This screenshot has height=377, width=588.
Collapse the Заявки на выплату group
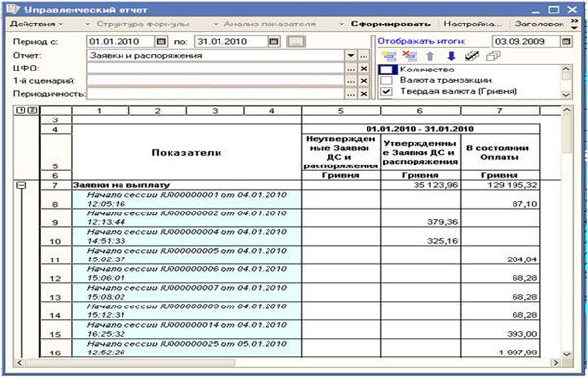click(22, 185)
